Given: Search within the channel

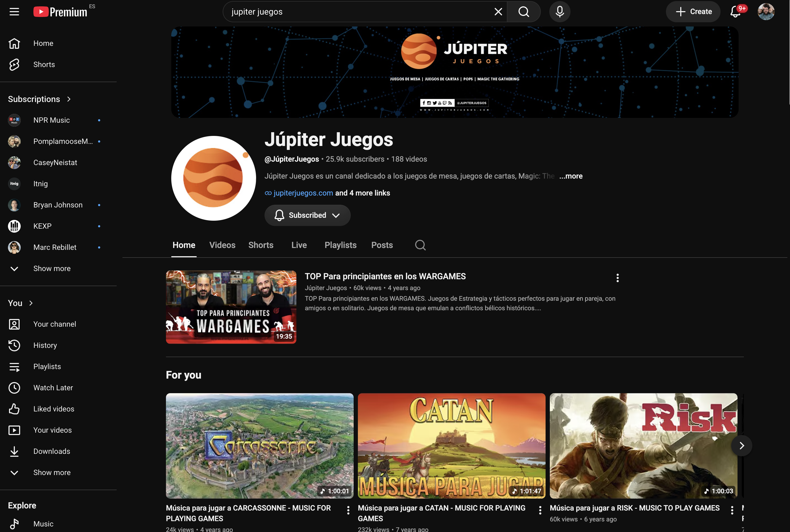Looking at the screenshot, I should [x=420, y=245].
